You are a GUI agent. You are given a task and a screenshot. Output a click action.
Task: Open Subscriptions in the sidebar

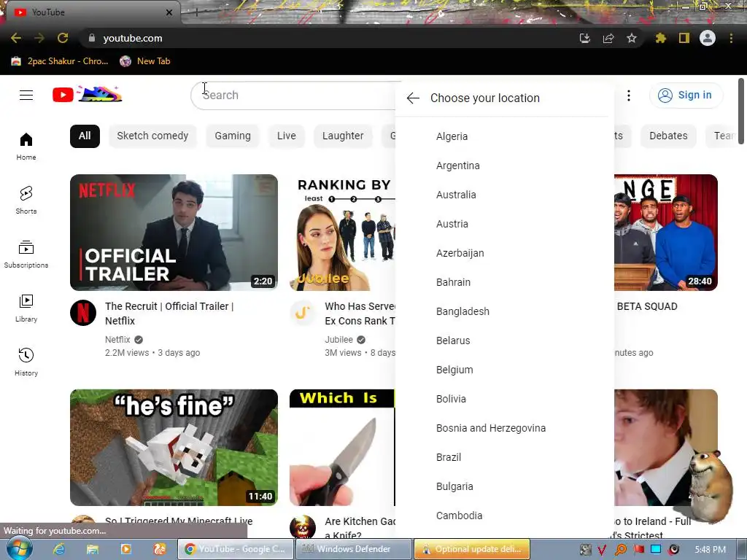coord(26,254)
